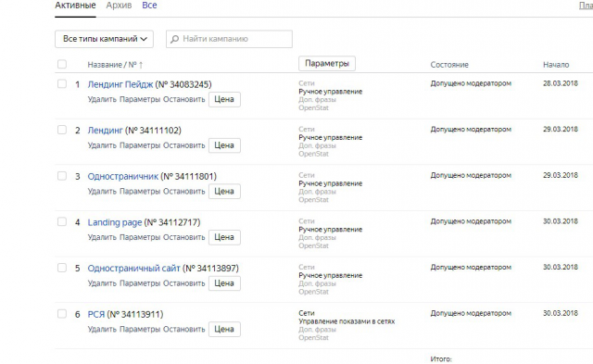Screen dimensions: 593x364
Task: Click Параметры under РСЯ campaign
Action: tap(140, 330)
